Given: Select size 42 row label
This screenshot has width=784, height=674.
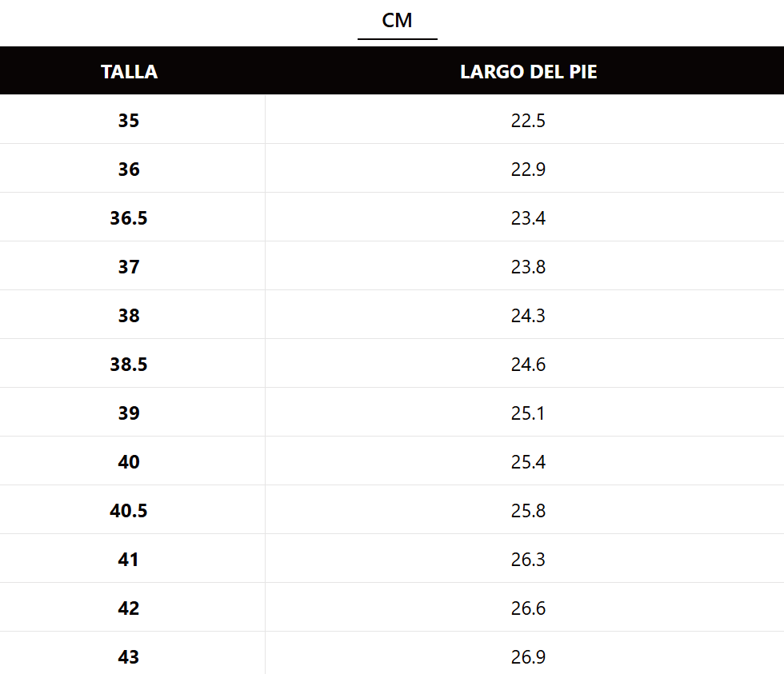Looking at the screenshot, I should pos(129,608).
